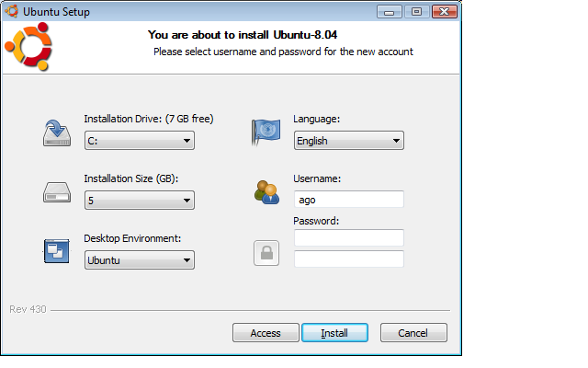Click the Language flag globe icon
588x368 pixels.
click(x=266, y=133)
